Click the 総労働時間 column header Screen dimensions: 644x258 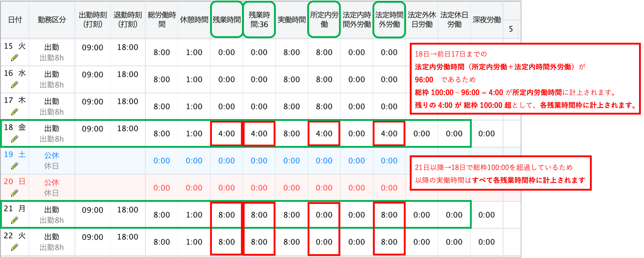coord(162,19)
